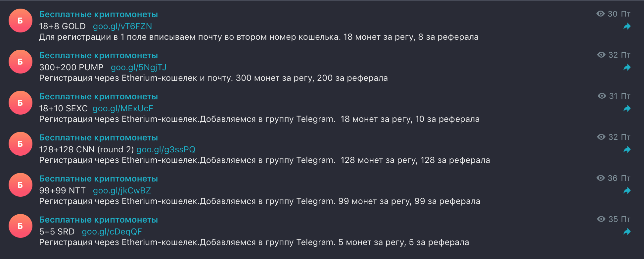Open the goo.gl/5NgjTJ link
The width and height of the screenshot is (644, 259).
tap(138, 67)
